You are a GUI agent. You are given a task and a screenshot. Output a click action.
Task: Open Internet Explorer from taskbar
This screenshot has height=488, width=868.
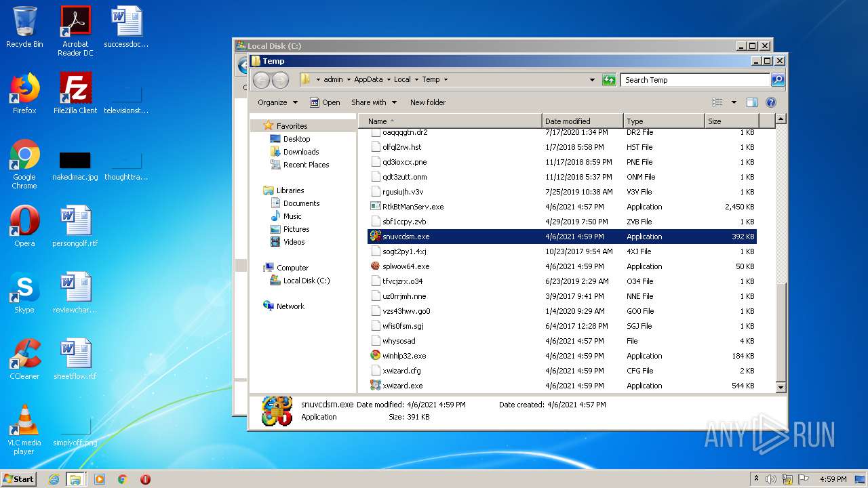(x=54, y=479)
